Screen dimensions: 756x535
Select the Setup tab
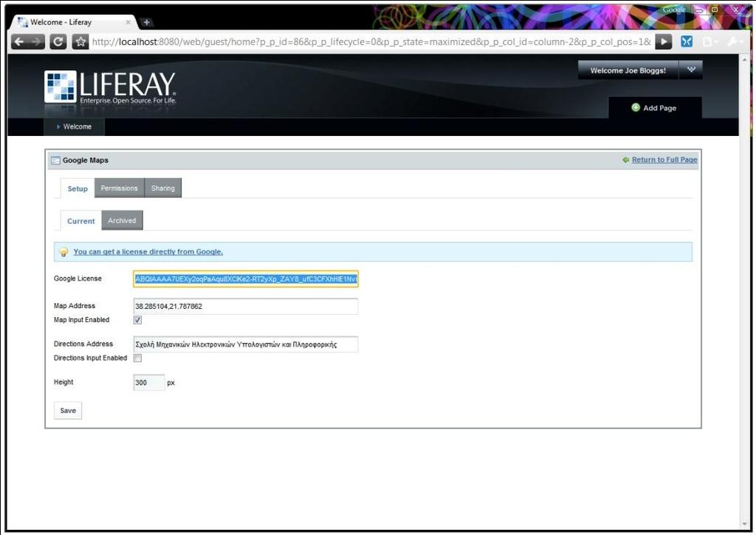(78, 188)
